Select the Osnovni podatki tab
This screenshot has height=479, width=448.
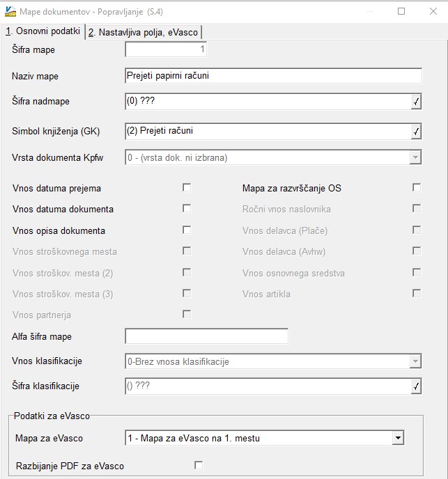click(x=43, y=31)
